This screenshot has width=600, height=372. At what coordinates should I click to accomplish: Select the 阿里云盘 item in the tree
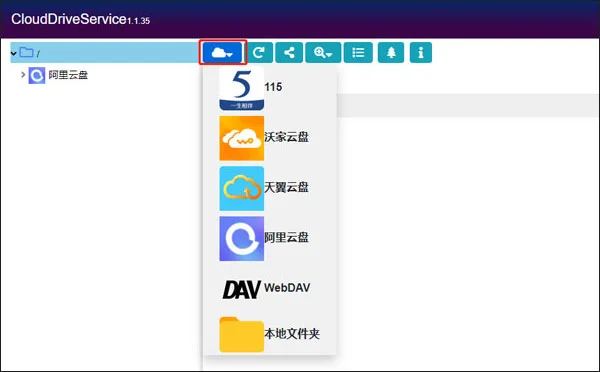click(58, 75)
